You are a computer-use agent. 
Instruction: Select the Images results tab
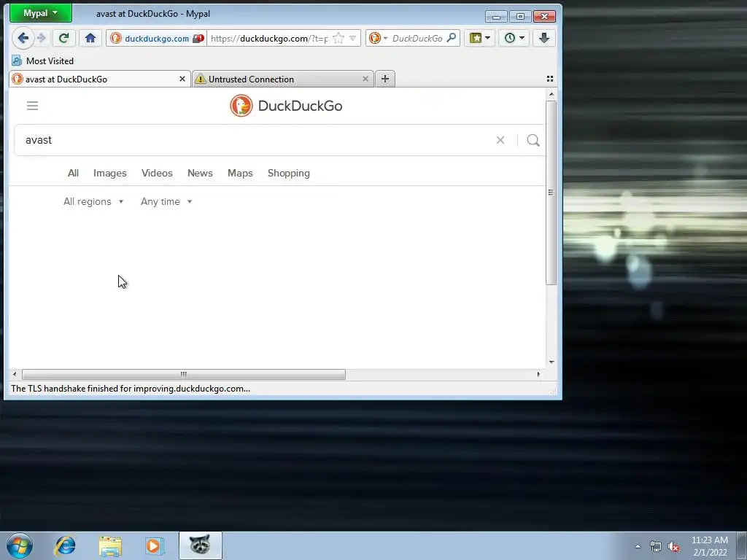tap(110, 174)
